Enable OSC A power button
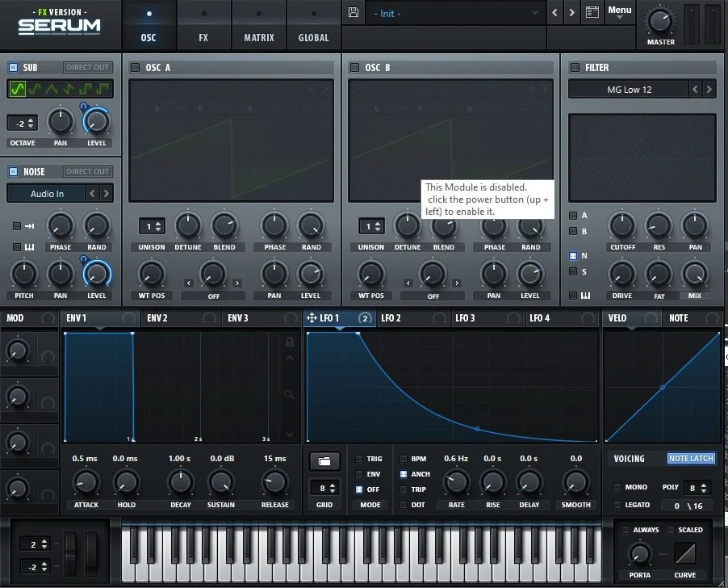The image size is (728, 588). (135, 67)
